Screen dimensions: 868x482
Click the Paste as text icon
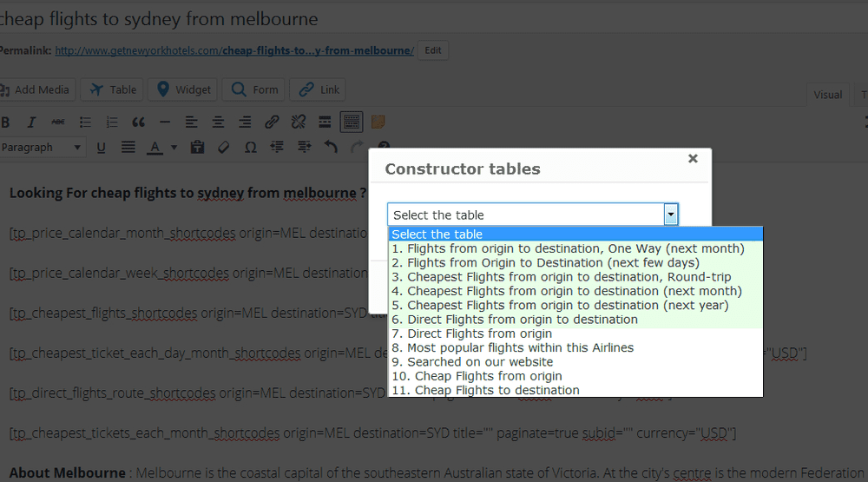pyautogui.click(x=197, y=148)
